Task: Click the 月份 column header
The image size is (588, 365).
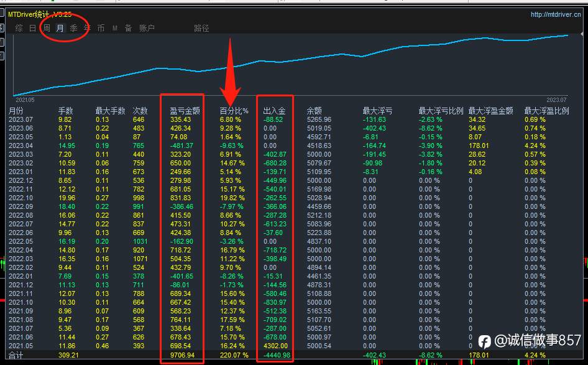Action: 16,111
